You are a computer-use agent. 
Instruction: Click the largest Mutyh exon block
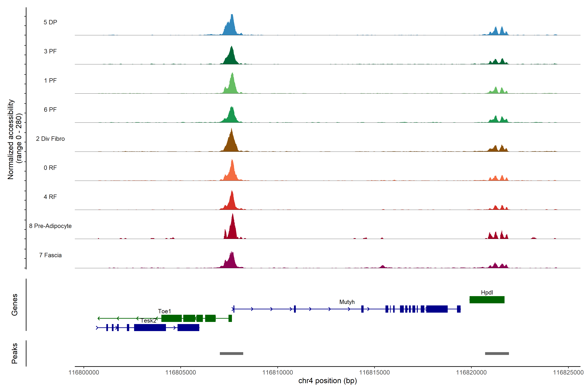pos(437,309)
